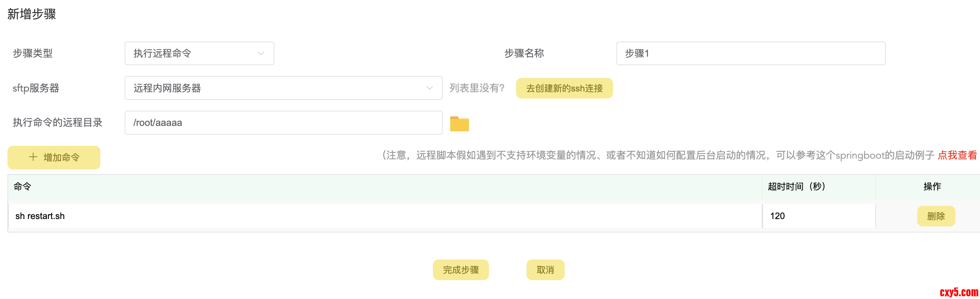Click the 超时时间（秒）column header
This screenshot has height=299, width=980.
796,187
